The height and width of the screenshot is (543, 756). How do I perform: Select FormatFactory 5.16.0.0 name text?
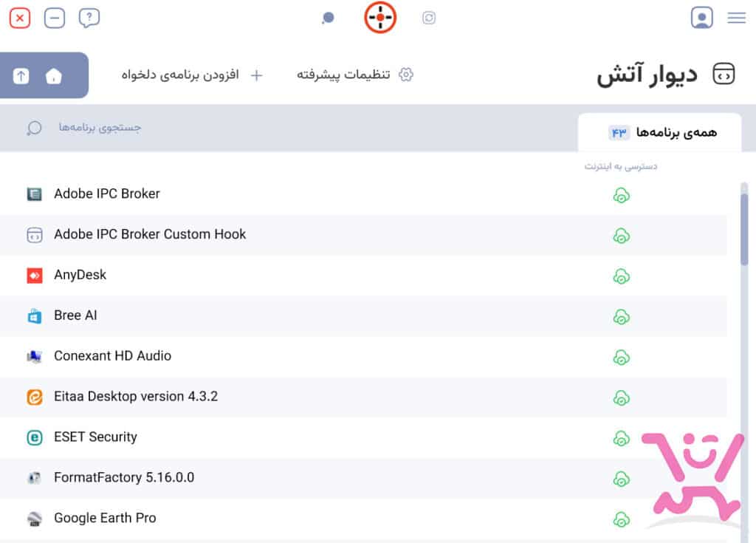(x=124, y=477)
